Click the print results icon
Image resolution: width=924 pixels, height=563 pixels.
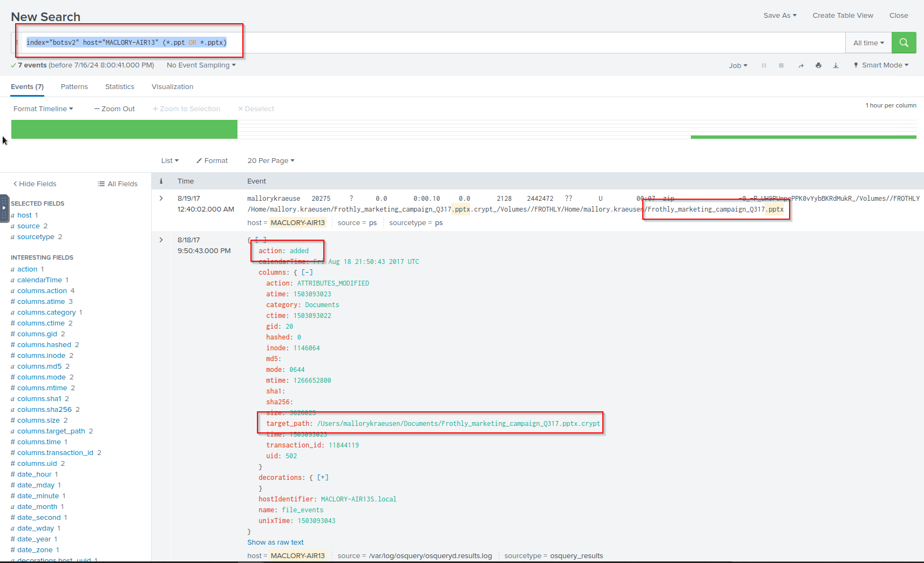818,65
